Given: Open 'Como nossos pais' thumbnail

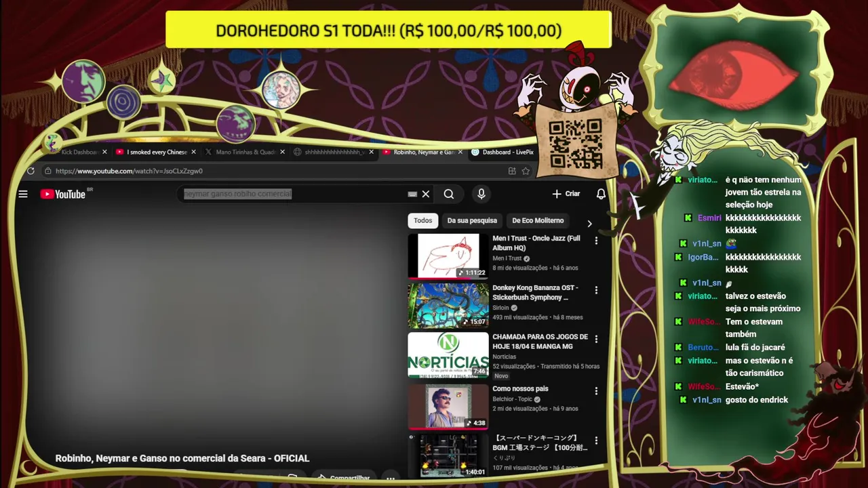Looking at the screenshot, I should (x=448, y=407).
